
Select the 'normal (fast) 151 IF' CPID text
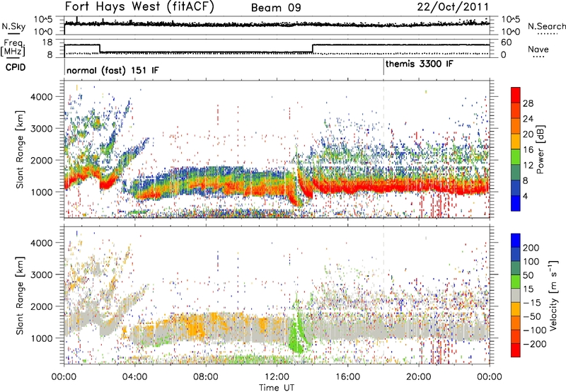[x=112, y=70]
